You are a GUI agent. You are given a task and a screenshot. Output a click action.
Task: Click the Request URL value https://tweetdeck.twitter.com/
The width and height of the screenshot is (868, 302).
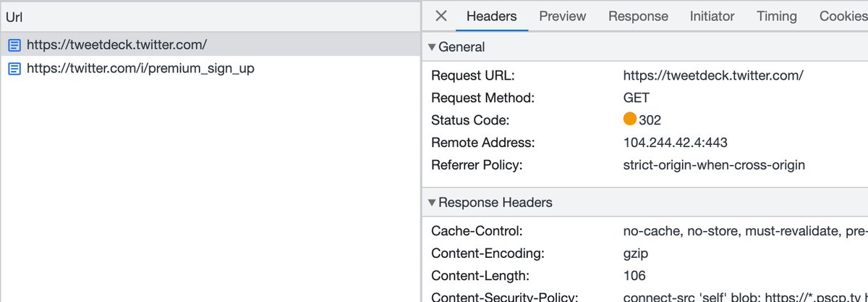coord(713,75)
